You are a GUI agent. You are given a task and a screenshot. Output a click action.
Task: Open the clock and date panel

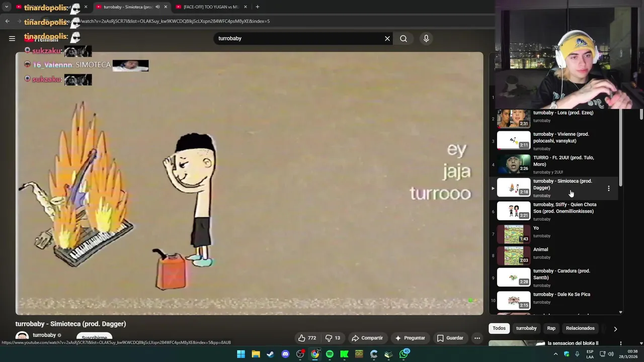pyautogui.click(x=628, y=354)
